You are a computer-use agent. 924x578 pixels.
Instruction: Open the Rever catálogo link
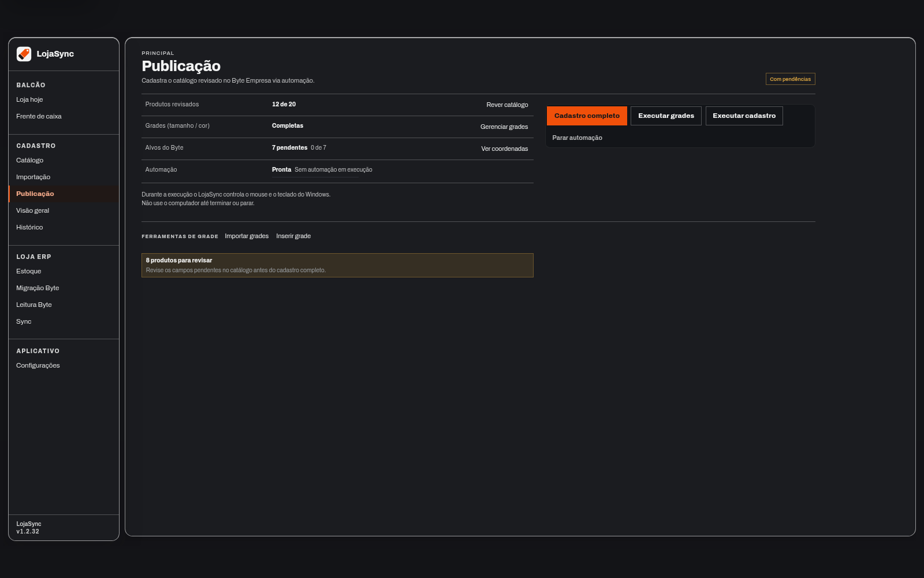tap(507, 105)
